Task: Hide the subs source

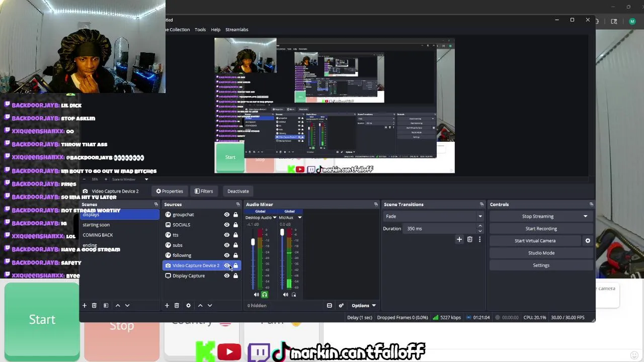Action: click(227, 245)
